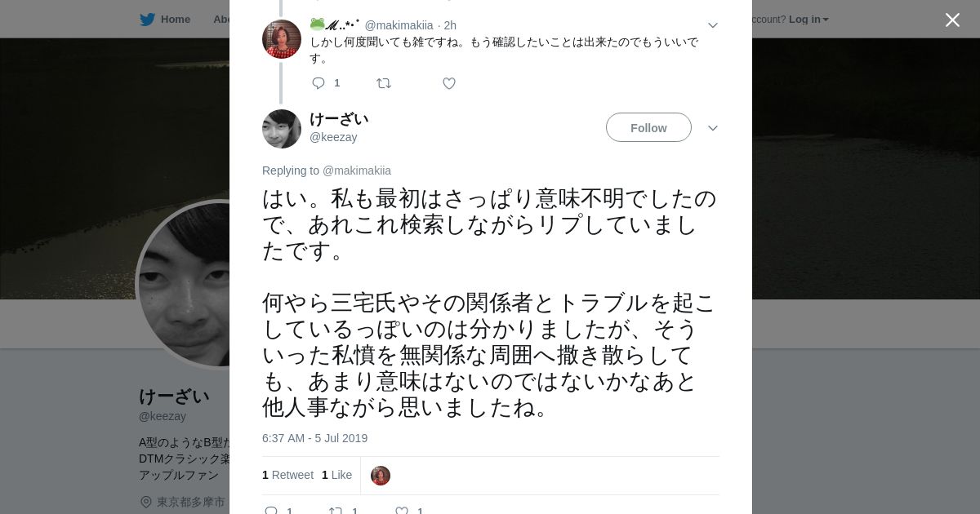View the 1 Like list
Image resolution: width=980 pixels, height=514 pixels.
[x=336, y=475]
